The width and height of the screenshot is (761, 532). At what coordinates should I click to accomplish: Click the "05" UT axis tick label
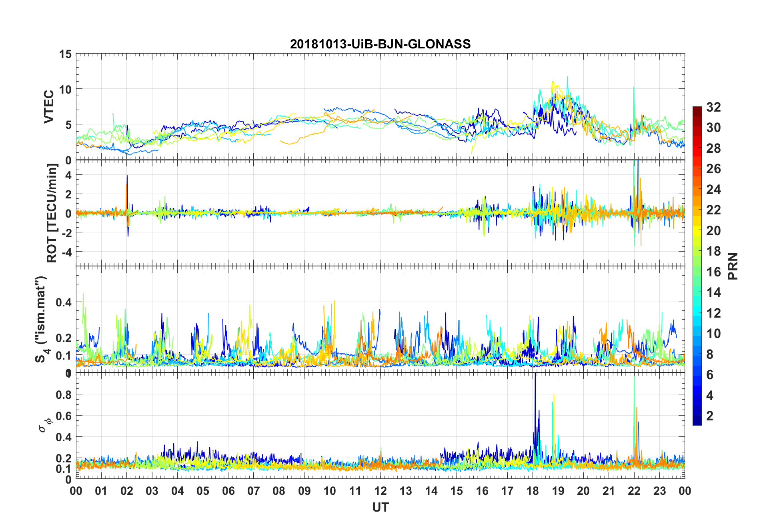[203, 491]
